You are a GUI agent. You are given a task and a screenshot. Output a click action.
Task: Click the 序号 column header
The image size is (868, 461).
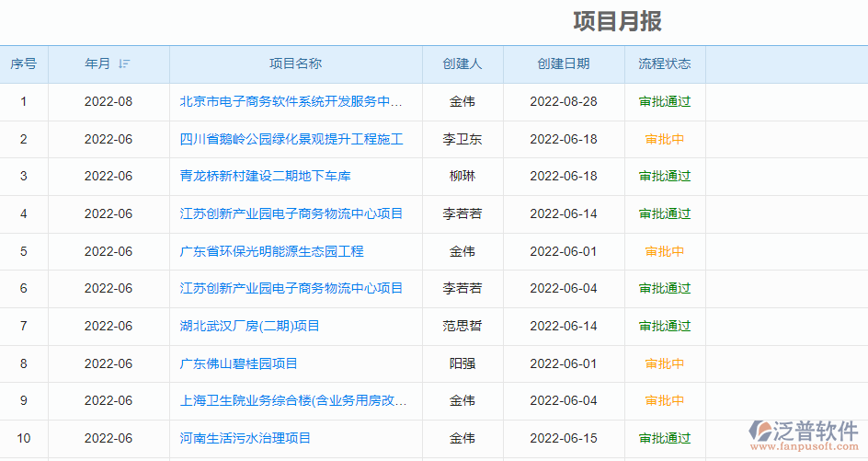coord(23,63)
